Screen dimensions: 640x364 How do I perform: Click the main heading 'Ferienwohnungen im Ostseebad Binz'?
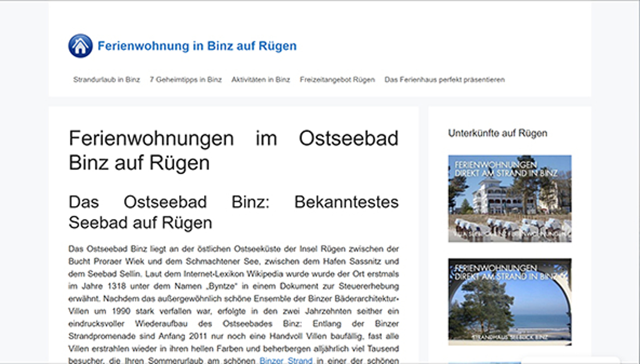[233, 150]
